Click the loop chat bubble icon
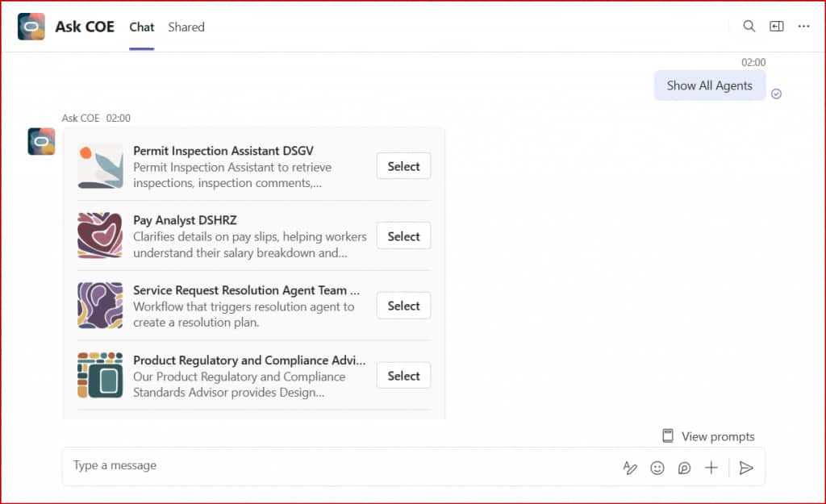 684,468
